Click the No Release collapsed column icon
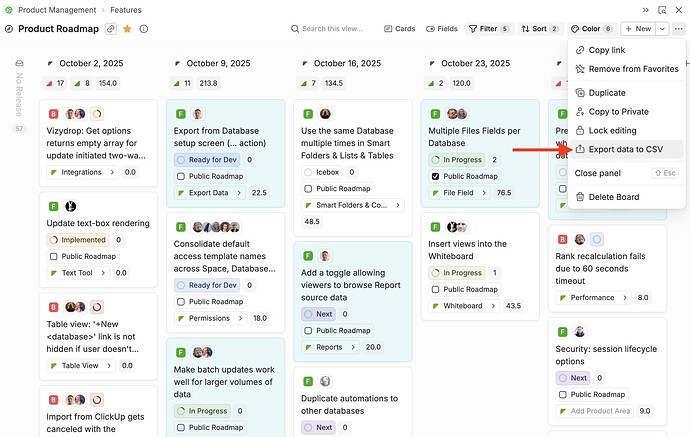 [x=19, y=63]
